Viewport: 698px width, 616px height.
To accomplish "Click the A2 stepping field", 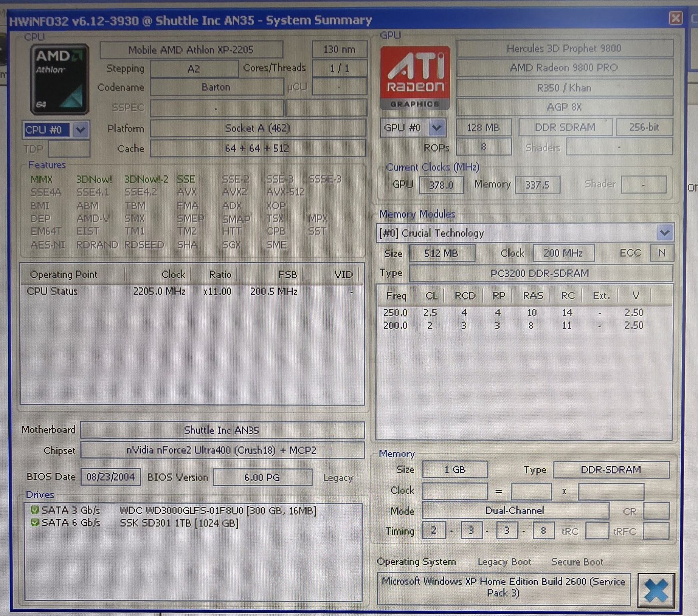I will (194, 69).
